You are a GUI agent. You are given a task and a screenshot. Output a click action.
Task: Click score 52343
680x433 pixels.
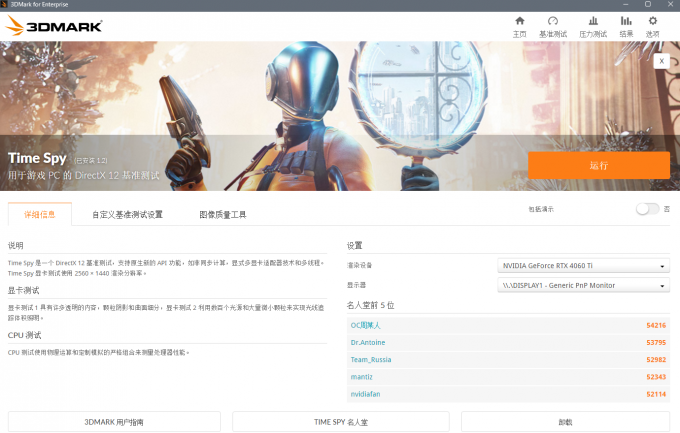tap(656, 377)
